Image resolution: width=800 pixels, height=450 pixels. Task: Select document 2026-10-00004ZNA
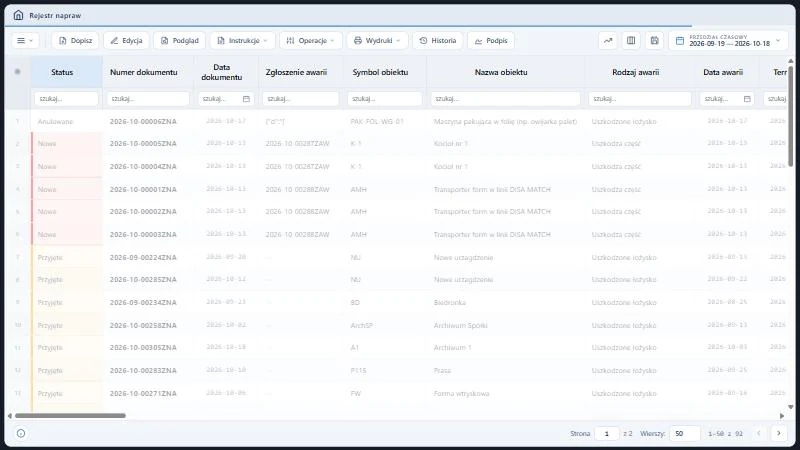coord(143,166)
